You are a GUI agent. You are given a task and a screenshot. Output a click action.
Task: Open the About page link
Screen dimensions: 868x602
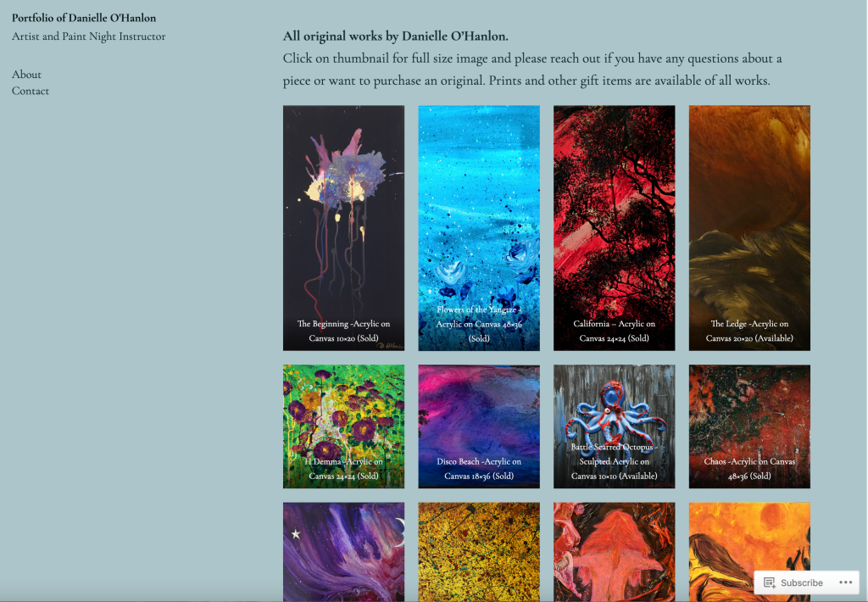(26, 75)
